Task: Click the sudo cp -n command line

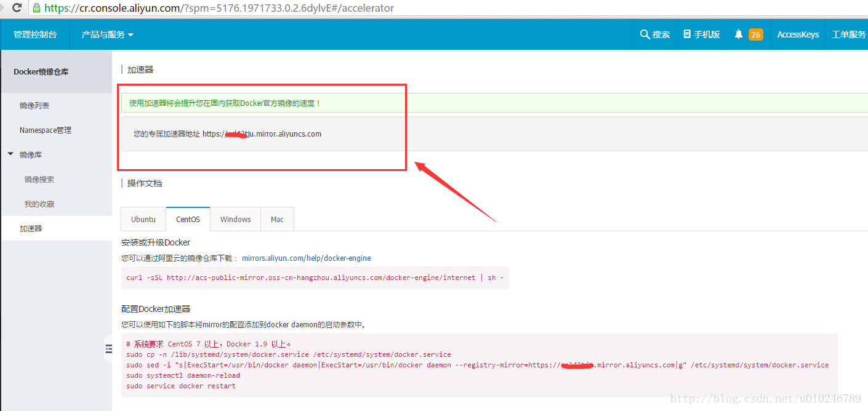Action: pos(289,354)
